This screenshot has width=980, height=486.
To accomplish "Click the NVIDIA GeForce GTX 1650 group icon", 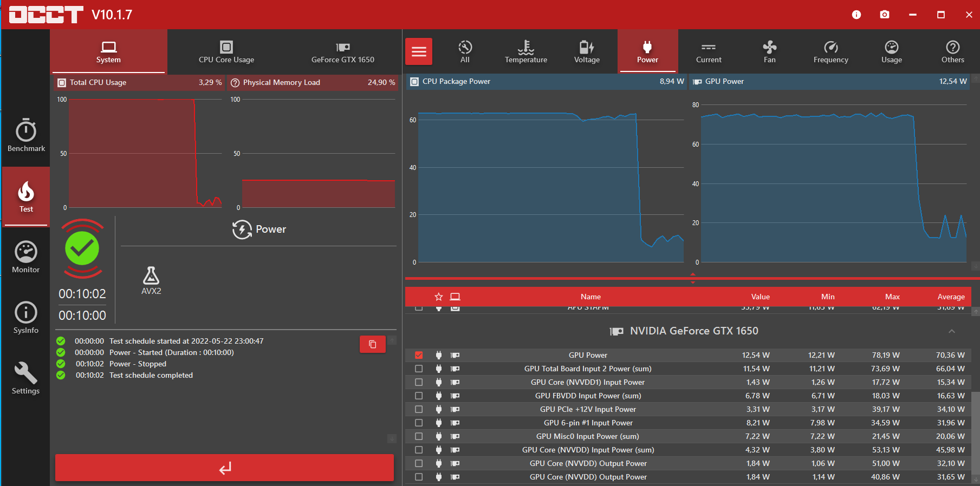I will tap(616, 331).
